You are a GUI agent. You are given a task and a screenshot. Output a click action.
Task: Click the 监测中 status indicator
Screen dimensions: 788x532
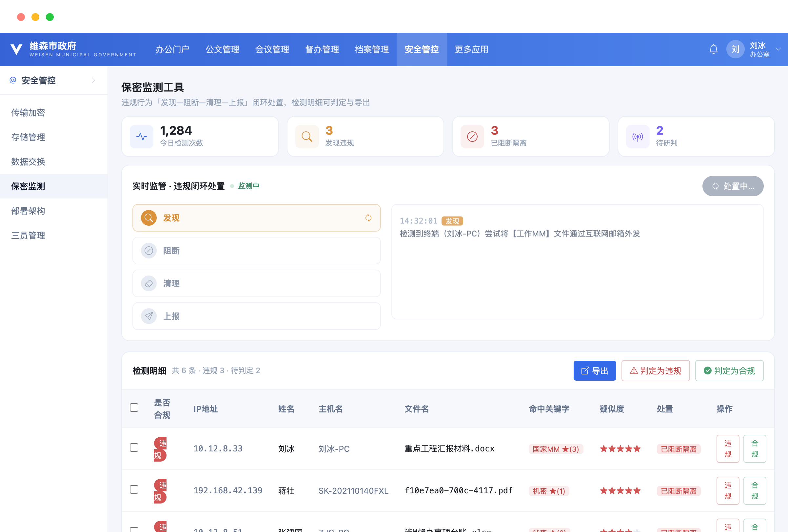tap(245, 186)
